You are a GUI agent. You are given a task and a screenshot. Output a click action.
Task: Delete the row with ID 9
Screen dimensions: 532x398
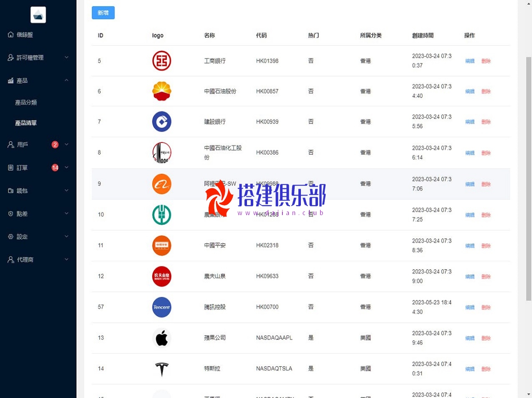486,184
